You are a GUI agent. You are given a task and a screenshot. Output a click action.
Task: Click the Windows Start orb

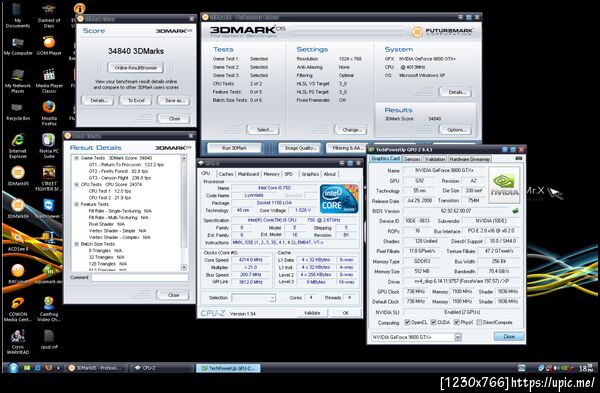13,368
